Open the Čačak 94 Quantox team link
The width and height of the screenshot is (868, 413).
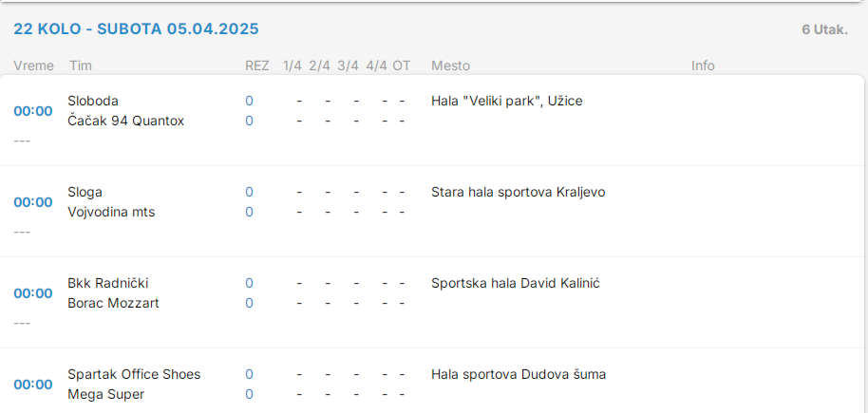tap(125, 121)
